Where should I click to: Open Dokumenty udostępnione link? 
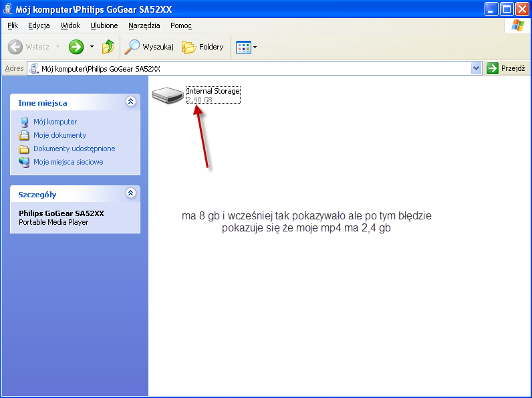(x=74, y=148)
